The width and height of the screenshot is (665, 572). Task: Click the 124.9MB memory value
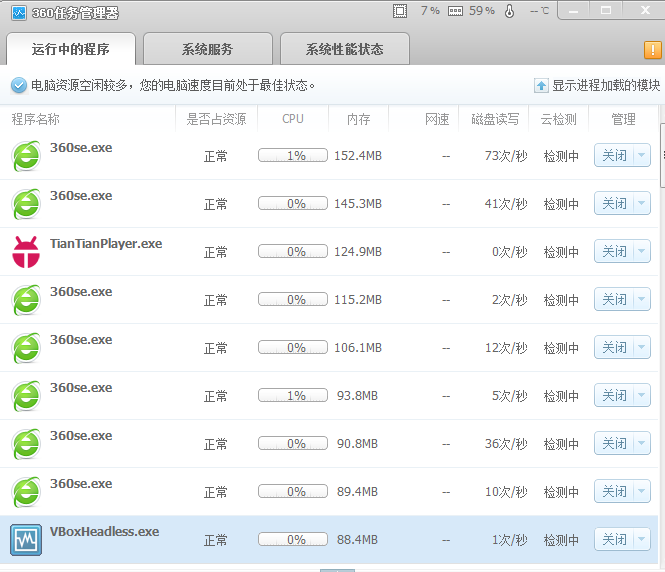[x=358, y=252]
